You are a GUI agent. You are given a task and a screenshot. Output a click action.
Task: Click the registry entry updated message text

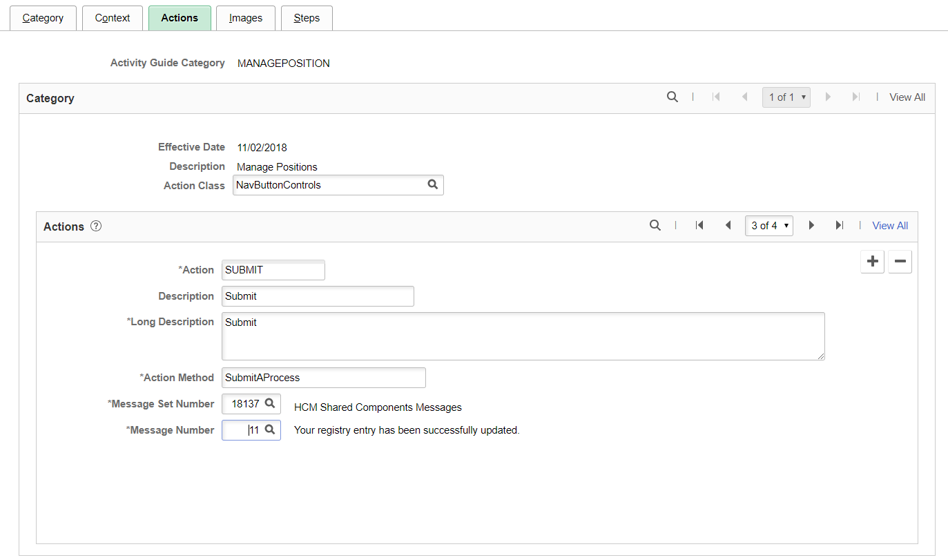coord(407,430)
